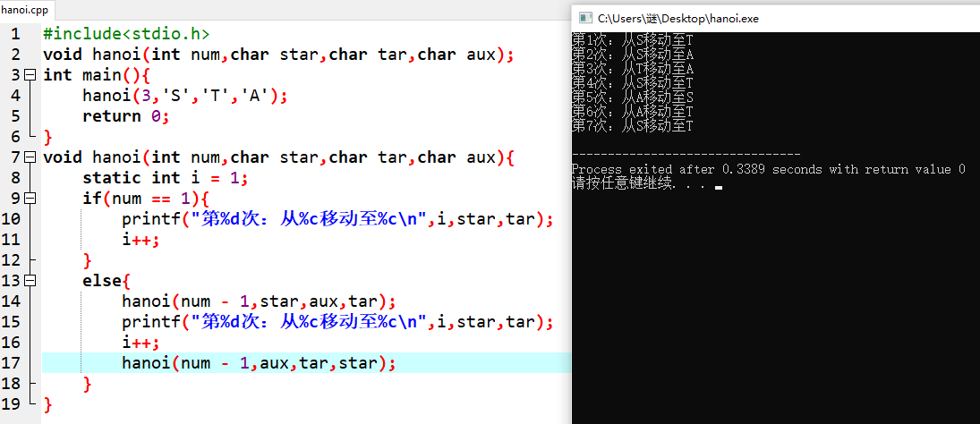The image size is (980, 424).
Task: Click line number 17 in the gutter
Action: [x=12, y=363]
